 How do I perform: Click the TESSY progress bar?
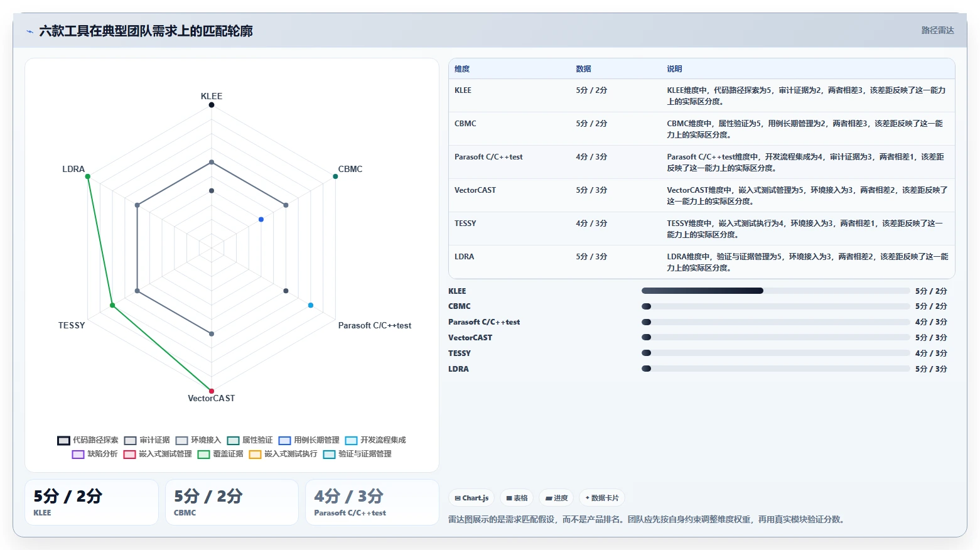click(775, 353)
